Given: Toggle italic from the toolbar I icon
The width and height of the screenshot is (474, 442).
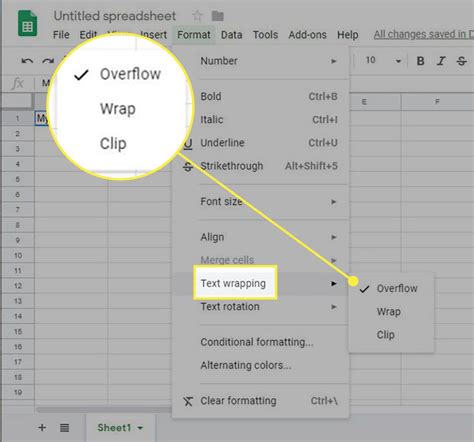Looking at the screenshot, I should coord(441,61).
